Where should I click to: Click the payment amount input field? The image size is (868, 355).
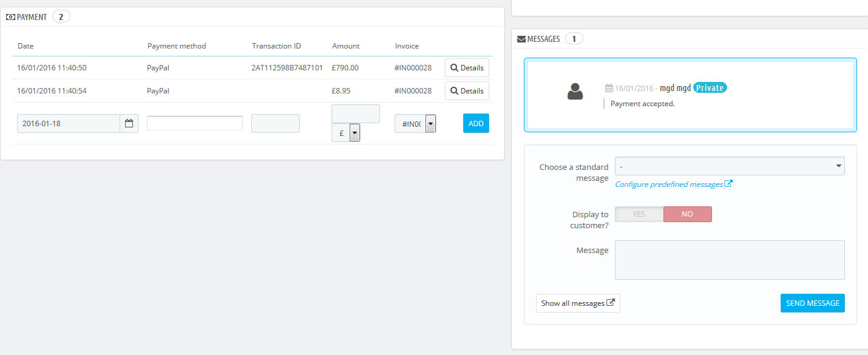(356, 113)
